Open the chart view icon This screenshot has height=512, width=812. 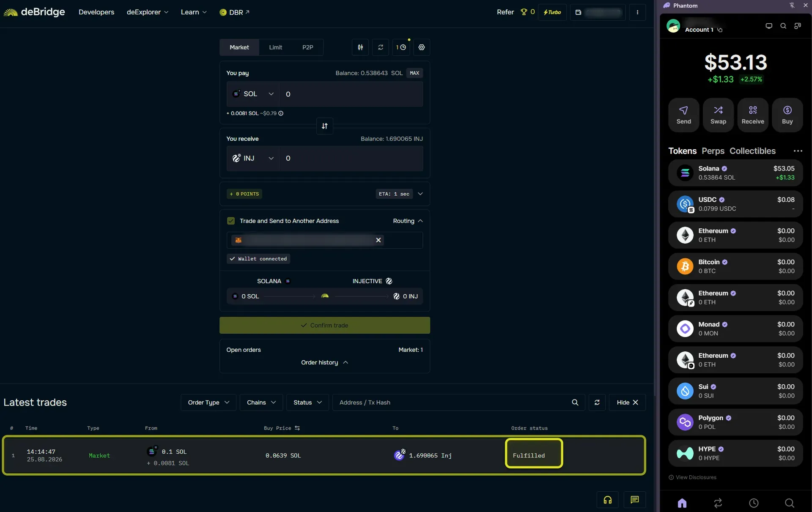coord(360,47)
